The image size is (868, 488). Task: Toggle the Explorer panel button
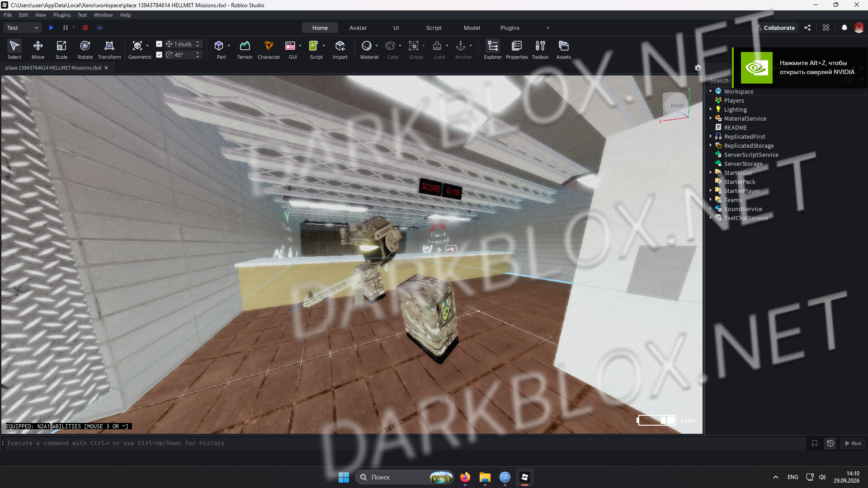[493, 50]
